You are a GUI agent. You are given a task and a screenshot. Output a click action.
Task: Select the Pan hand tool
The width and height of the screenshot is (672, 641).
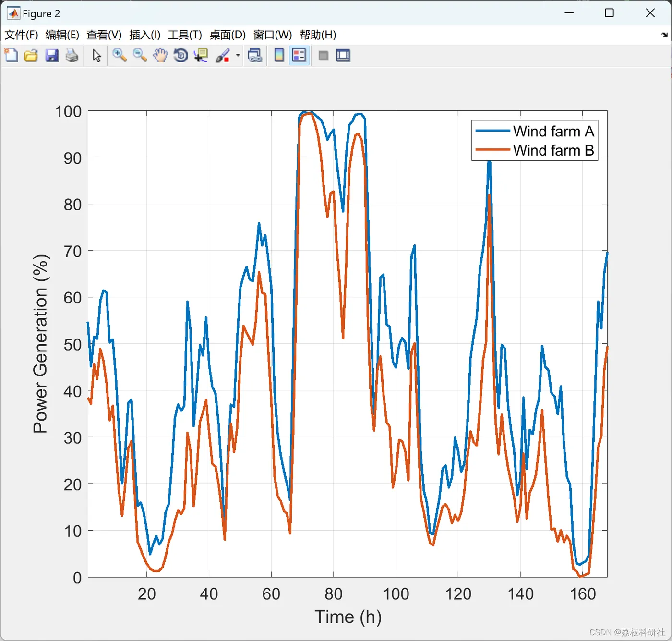[160, 56]
